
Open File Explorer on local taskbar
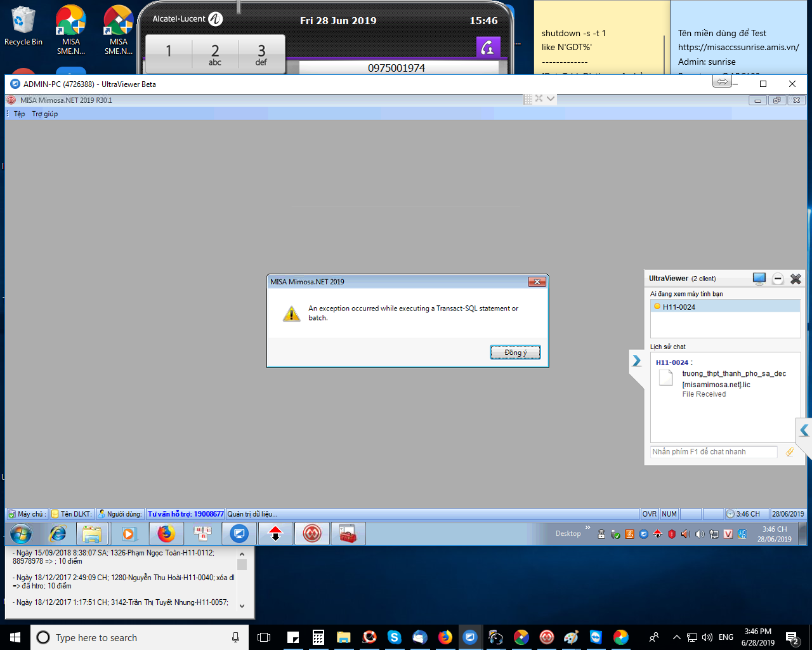[344, 637]
